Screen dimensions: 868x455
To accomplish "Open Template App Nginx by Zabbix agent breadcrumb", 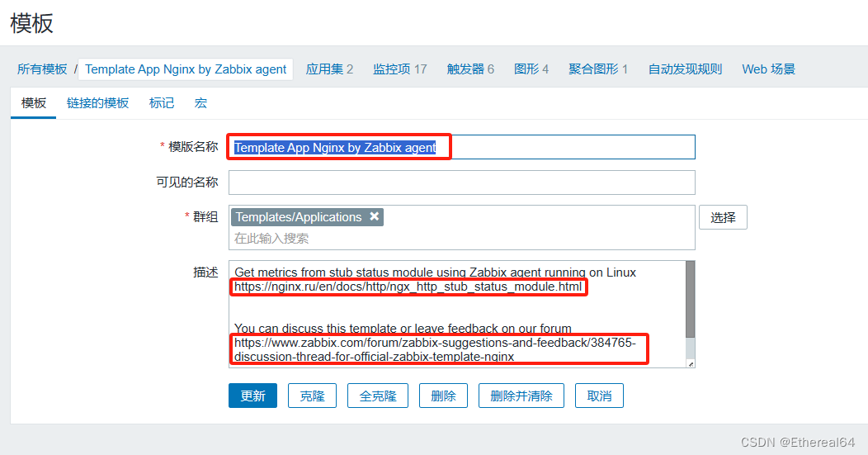I will 186,69.
